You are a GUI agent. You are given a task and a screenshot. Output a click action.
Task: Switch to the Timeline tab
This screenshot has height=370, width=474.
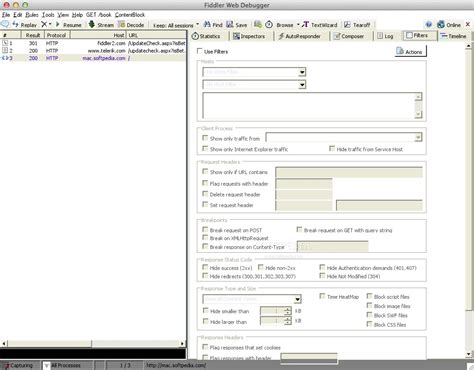point(453,36)
